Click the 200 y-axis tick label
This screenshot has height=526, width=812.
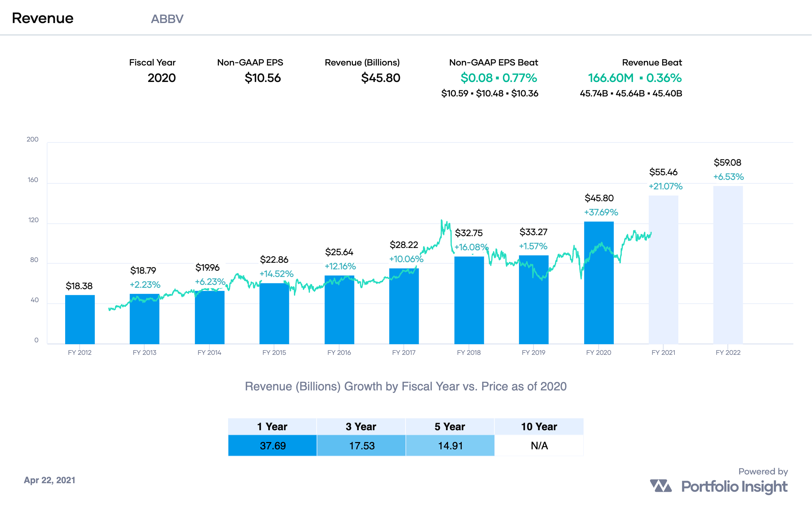click(x=32, y=139)
